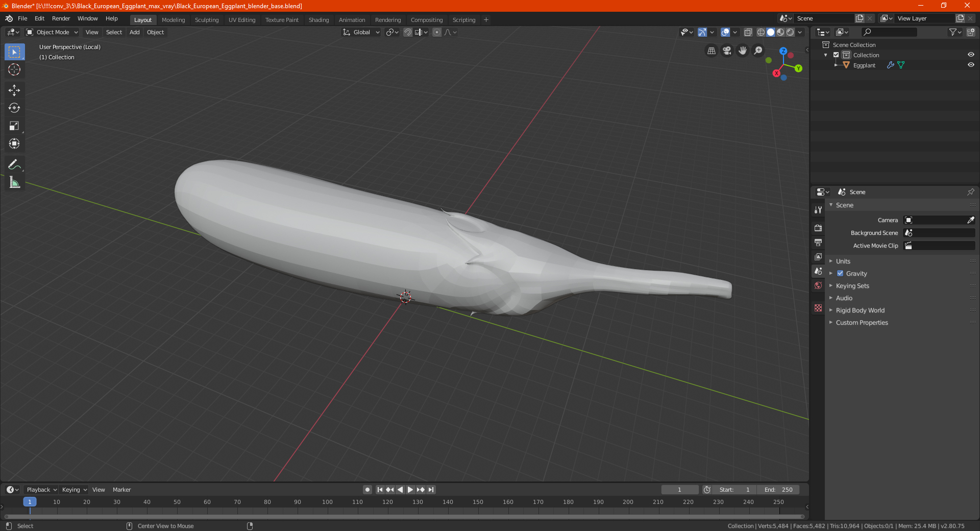
Task: Switch to Shading workspace tab
Action: pyautogui.click(x=318, y=20)
